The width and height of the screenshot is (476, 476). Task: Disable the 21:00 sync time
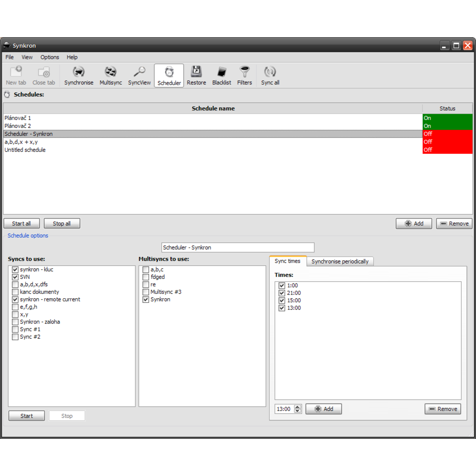[x=282, y=293]
